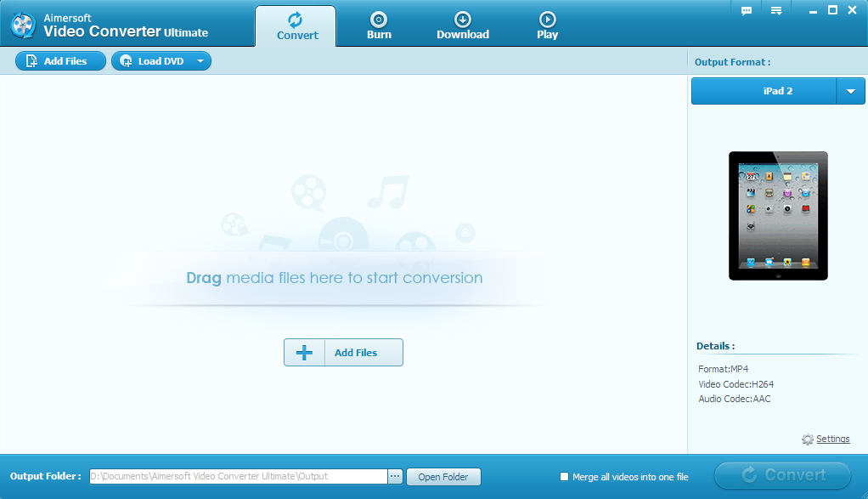The width and height of the screenshot is (868, 499).
Task: Click the 'Audio Codec:AAC' detail text
Action: pos(734,399)
